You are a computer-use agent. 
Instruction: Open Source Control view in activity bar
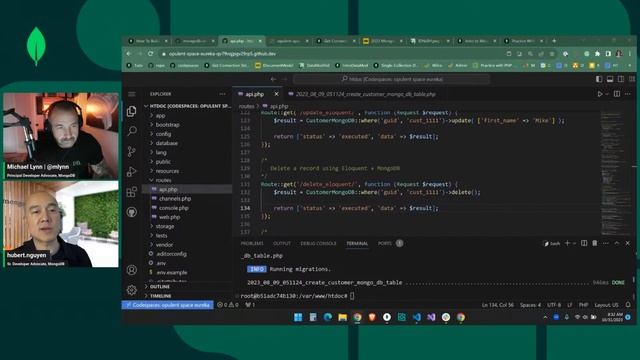(x=131, y=151)
